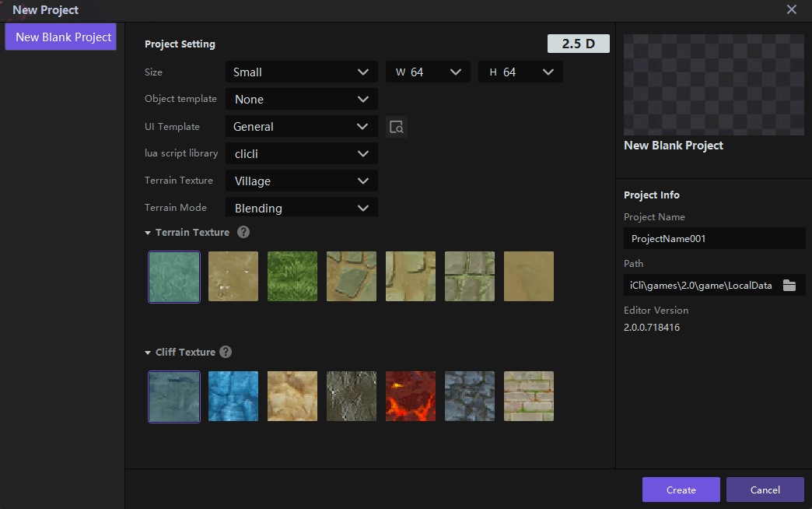
Task: Open the Size dropdown showing Small
Action: [x=301, y=72]
